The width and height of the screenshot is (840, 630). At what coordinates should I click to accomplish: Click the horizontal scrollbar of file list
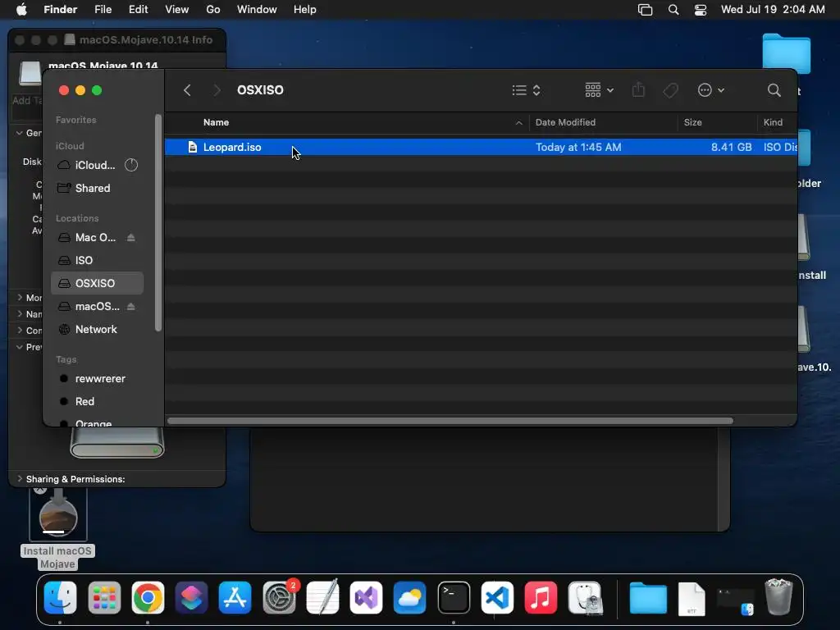[450, 421]
